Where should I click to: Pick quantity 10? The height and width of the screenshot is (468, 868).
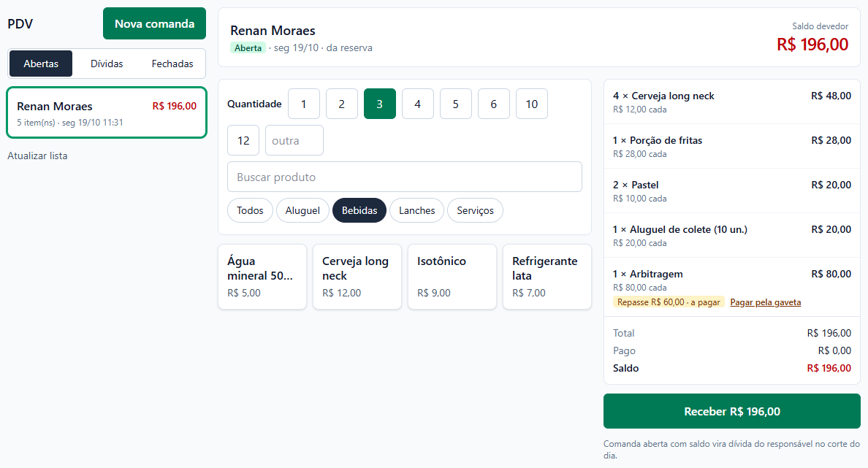[531, 104]
